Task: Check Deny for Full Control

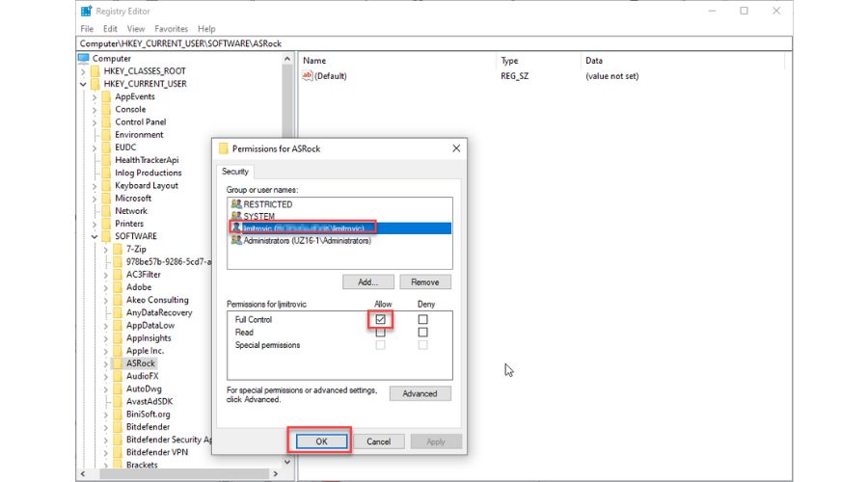Action: [423, 319]
